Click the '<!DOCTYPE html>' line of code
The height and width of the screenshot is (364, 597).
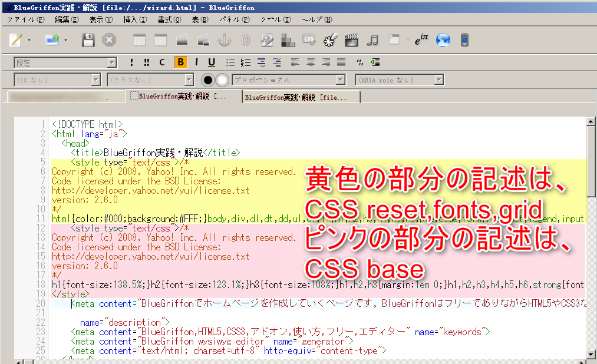click(x=87, y=124)
